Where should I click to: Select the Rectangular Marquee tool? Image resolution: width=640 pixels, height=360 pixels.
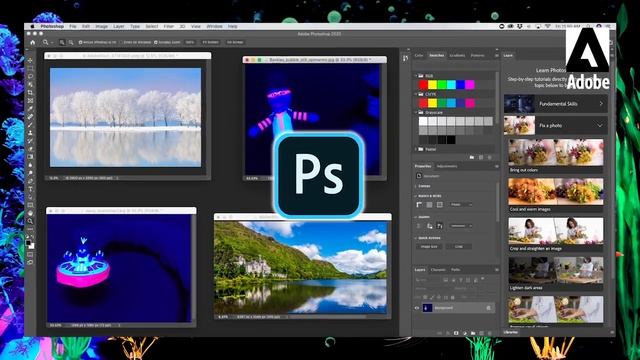pos(30,69)
